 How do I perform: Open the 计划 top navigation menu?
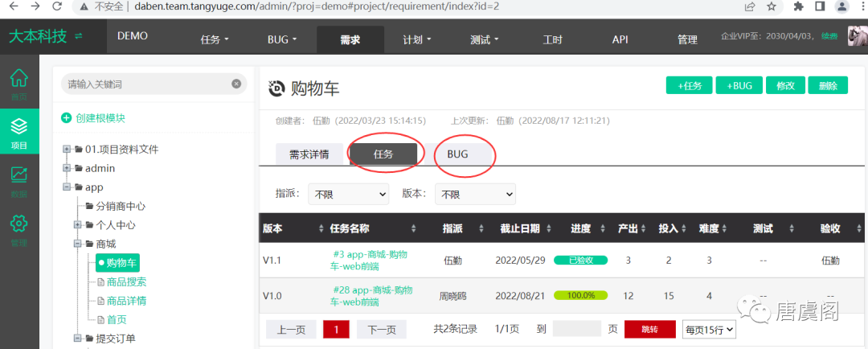tap(417, 39)
